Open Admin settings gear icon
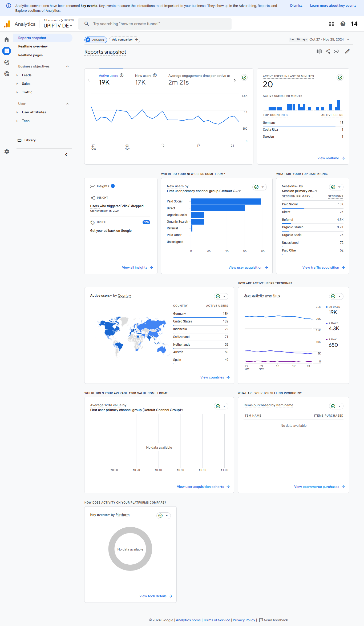 [x=7, y=151]
